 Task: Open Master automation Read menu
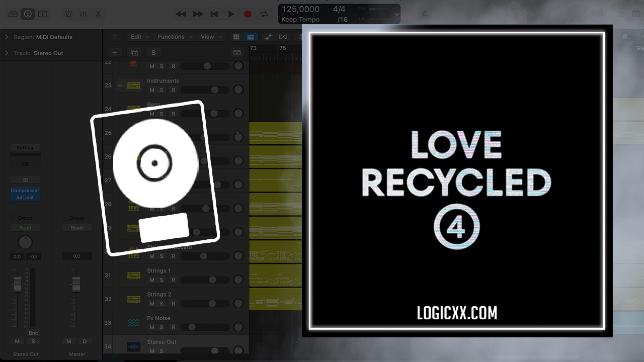76,228
